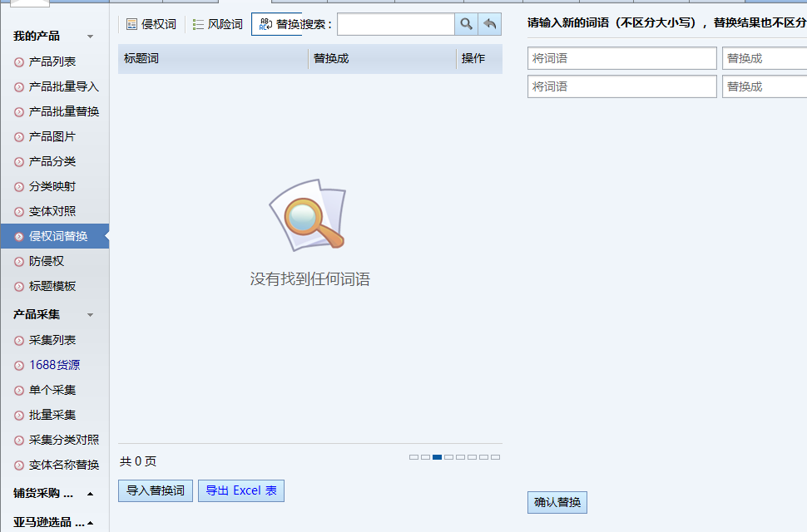Open 产品列表 in the sidebar
The image size is (807, 532).
click(x=52, y=62)
